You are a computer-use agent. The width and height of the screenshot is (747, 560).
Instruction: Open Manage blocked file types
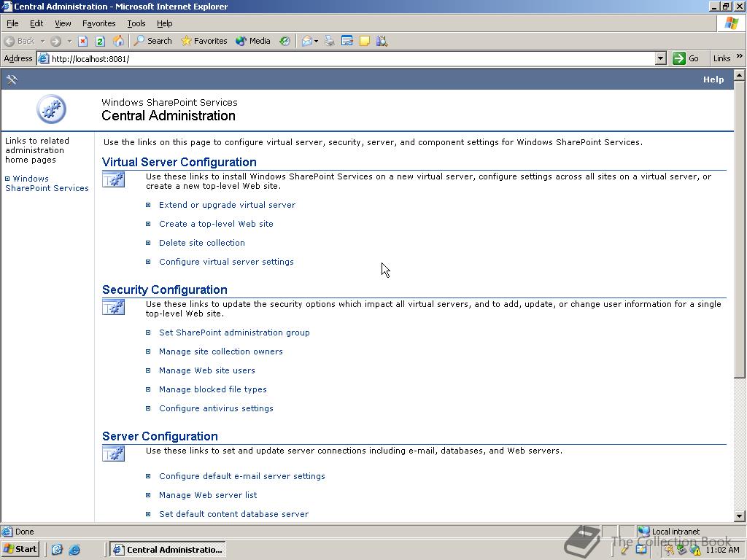(x=212, y=389)
